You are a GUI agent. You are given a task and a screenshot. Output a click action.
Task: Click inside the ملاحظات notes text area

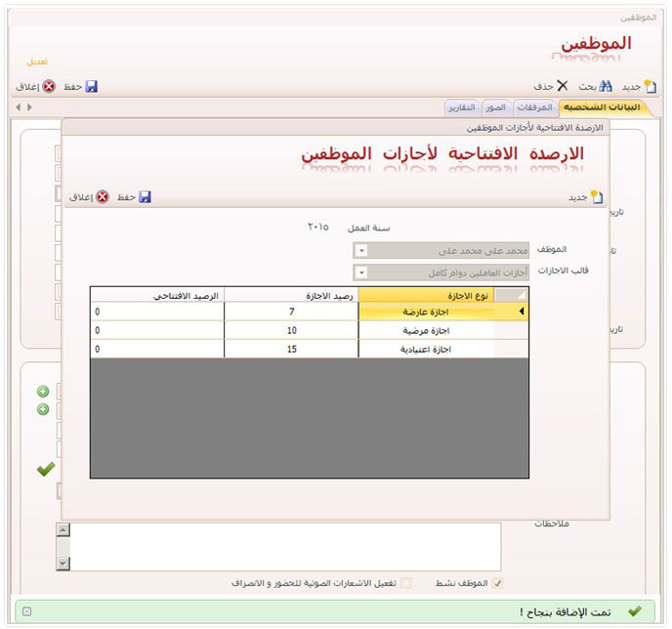[x=285, y=546]
